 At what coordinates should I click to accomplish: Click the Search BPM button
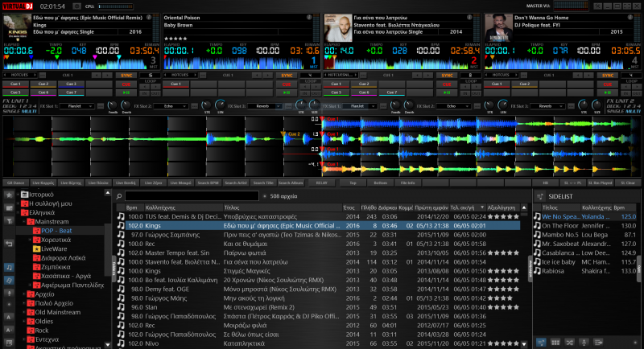point(207,183)
